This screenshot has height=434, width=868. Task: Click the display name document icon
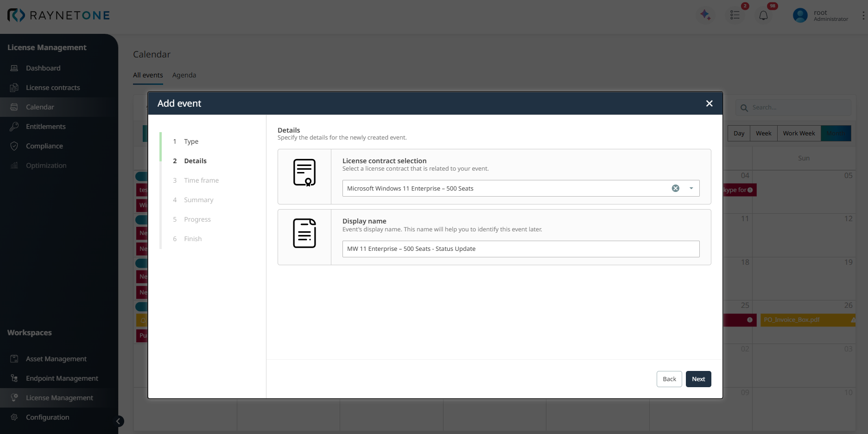click(304, 233)
